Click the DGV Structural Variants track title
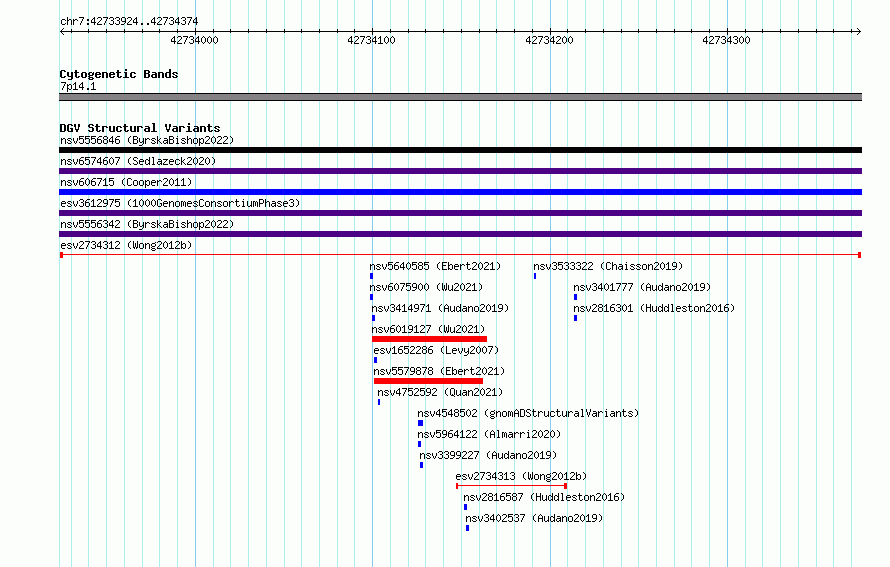The width and height of the screenshot is (890, 567). (140, 128)
